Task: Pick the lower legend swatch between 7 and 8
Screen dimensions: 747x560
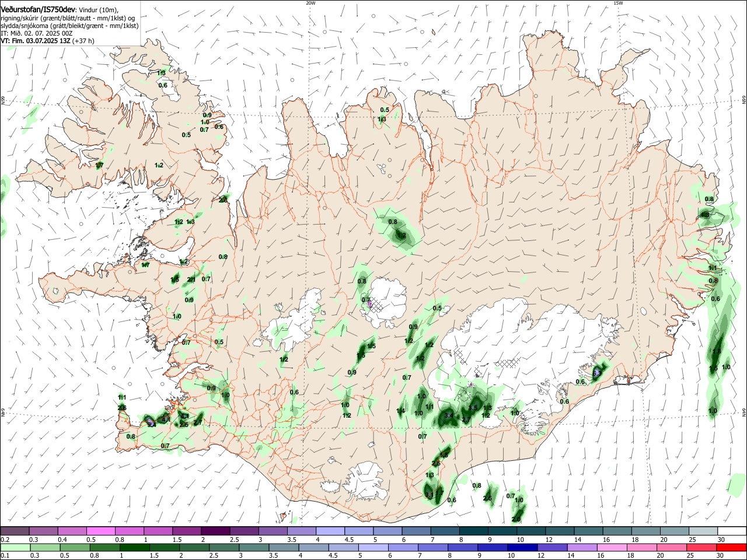Action: (x=432, y=547)
